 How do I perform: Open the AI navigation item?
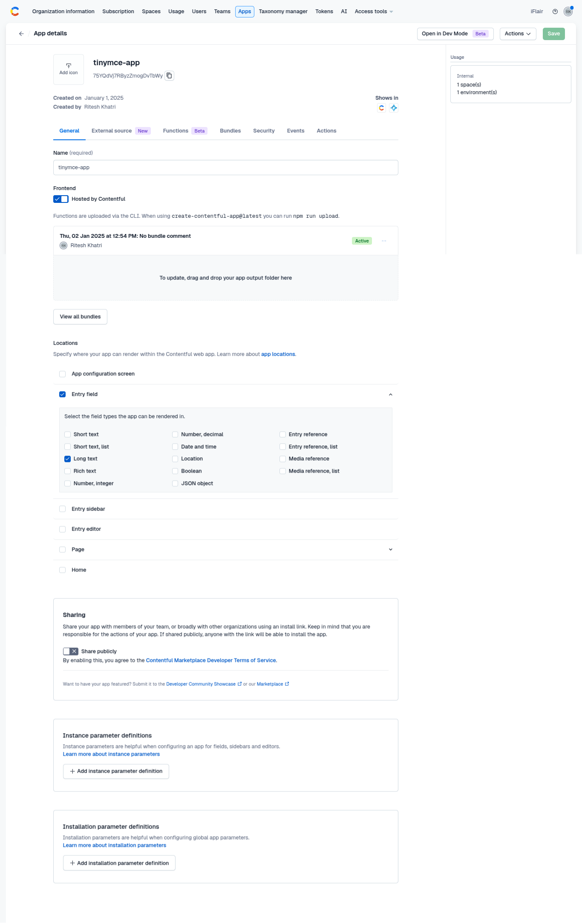click(x=344, y=12)
